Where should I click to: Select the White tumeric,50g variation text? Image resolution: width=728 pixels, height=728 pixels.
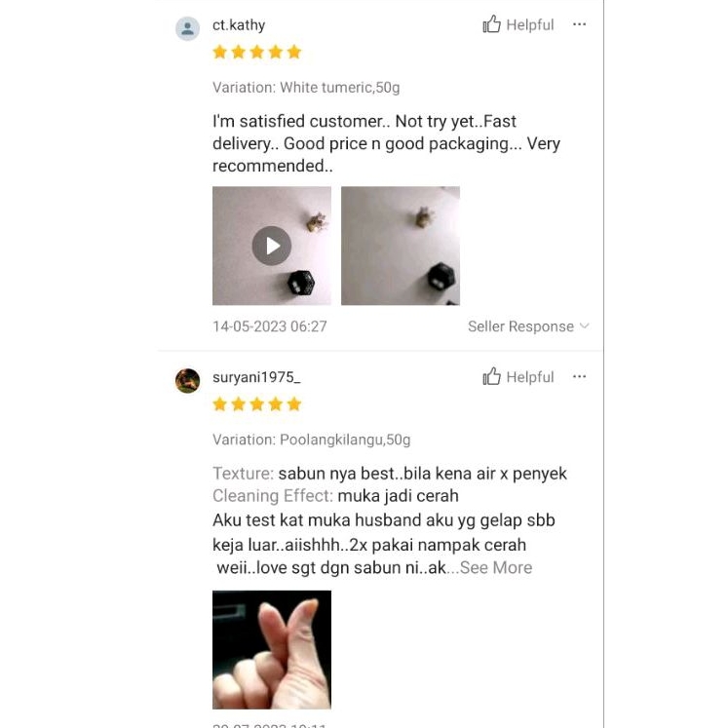(x=339, y=88)
